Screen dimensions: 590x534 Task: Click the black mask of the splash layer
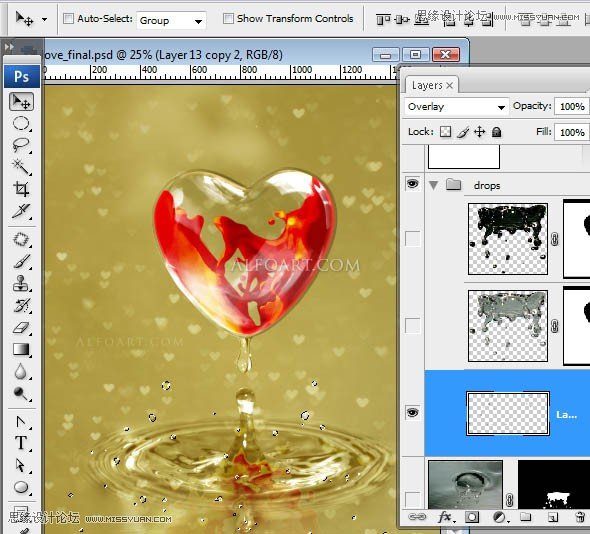coord(554,485)
